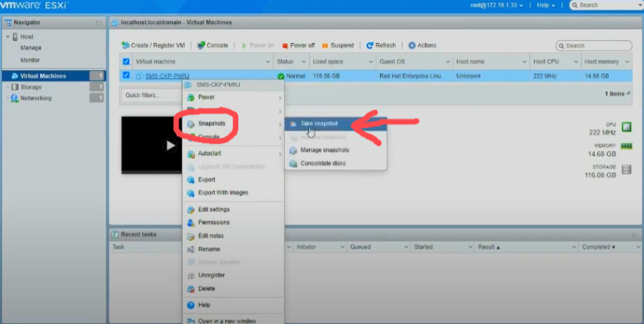Click the Task column header in Recent tasks

pyautogui.click(x=118, y=247)
